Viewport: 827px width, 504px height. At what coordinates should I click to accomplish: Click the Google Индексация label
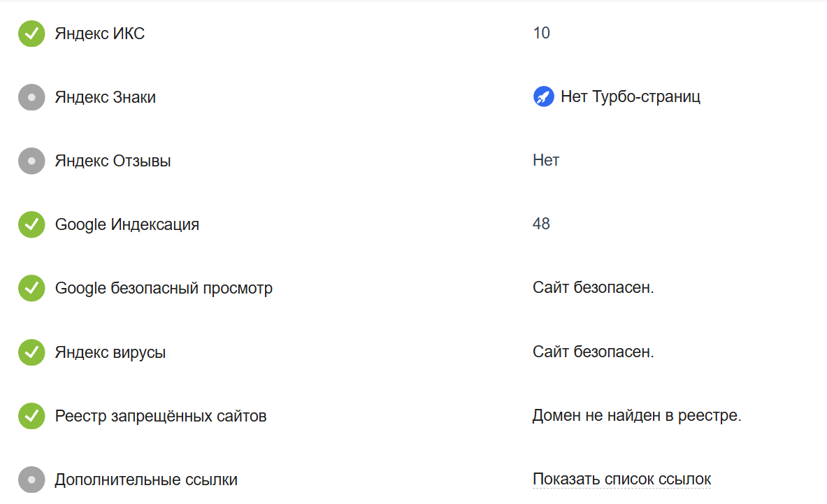[x=127, y=224]
